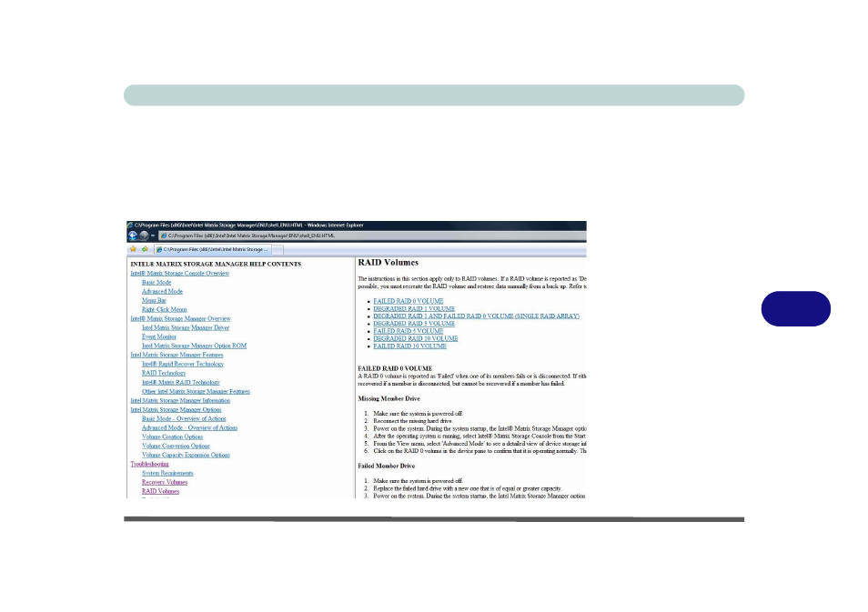This screenshot has height=612, width=868.
Task: Click the Favorites star icon
Action: click(133, 249)
